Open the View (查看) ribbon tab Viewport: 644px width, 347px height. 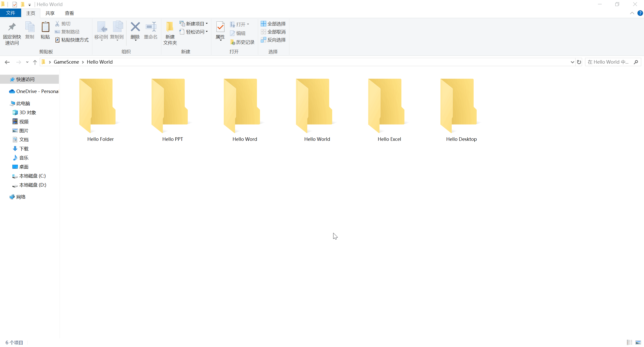click(x=69, y=13)
